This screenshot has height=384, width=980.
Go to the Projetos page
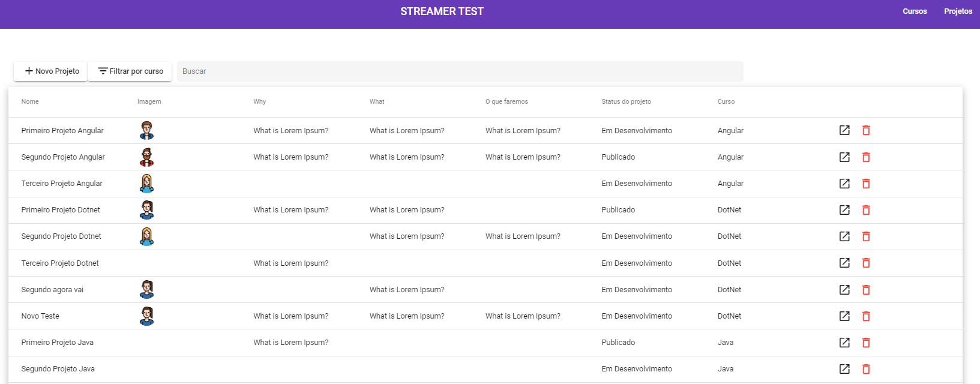(958, 11)
